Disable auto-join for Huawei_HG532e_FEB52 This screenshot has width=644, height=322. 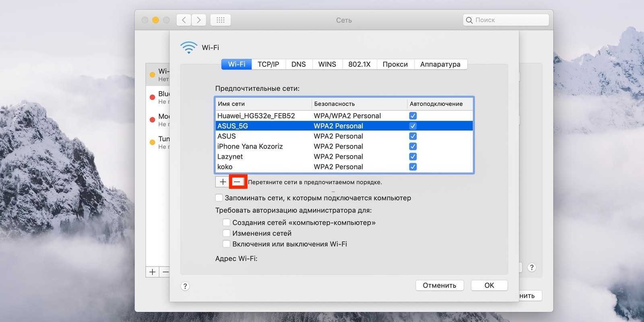[413, 116]
